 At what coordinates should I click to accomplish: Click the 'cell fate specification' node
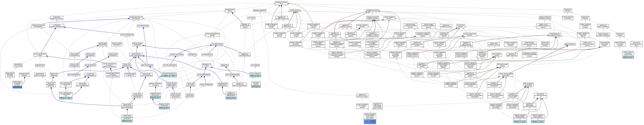tap(170, 65)
